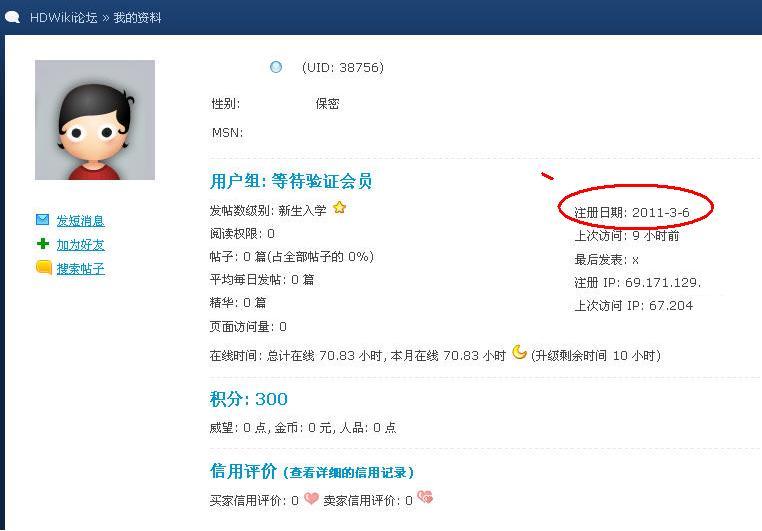The image size is (762, 531).
Task: Click the 积分: 300 heading
Action: pos(248,399)
